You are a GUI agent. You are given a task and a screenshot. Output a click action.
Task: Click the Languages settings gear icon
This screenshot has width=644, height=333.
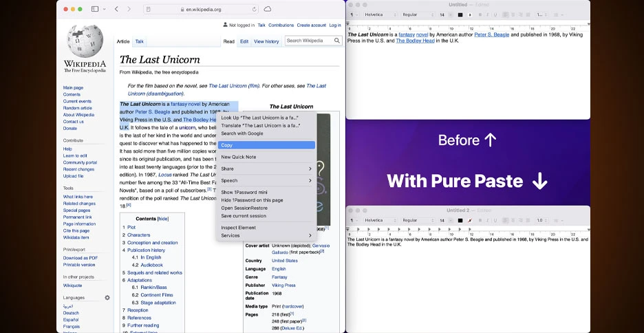[107, 298]
